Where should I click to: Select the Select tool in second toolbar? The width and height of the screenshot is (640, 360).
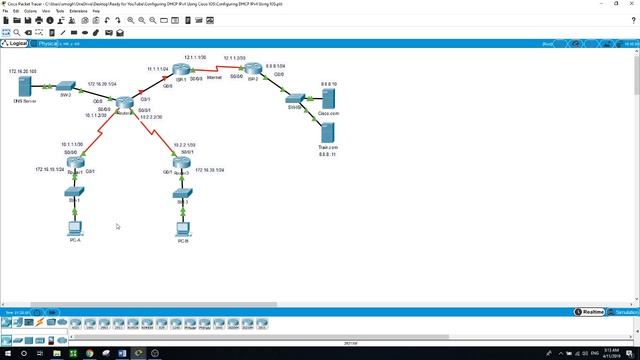(x=6, y=32)
